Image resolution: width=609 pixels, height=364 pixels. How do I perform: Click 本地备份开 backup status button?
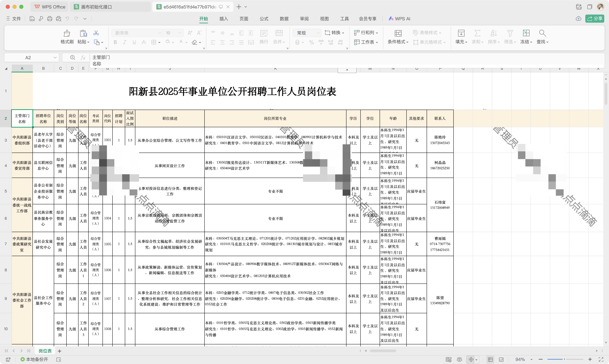(x=34, y=359)
